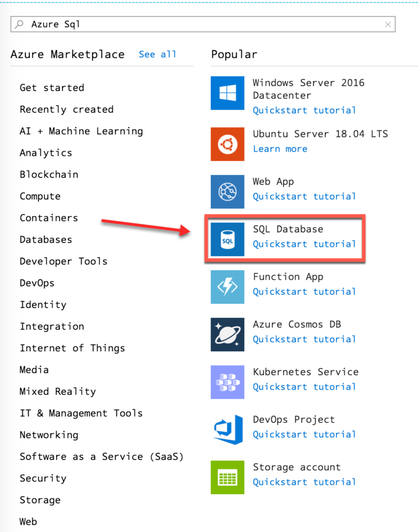
Task: Click inside the Azure Sql search field
Action: click(x=203, y=24)
